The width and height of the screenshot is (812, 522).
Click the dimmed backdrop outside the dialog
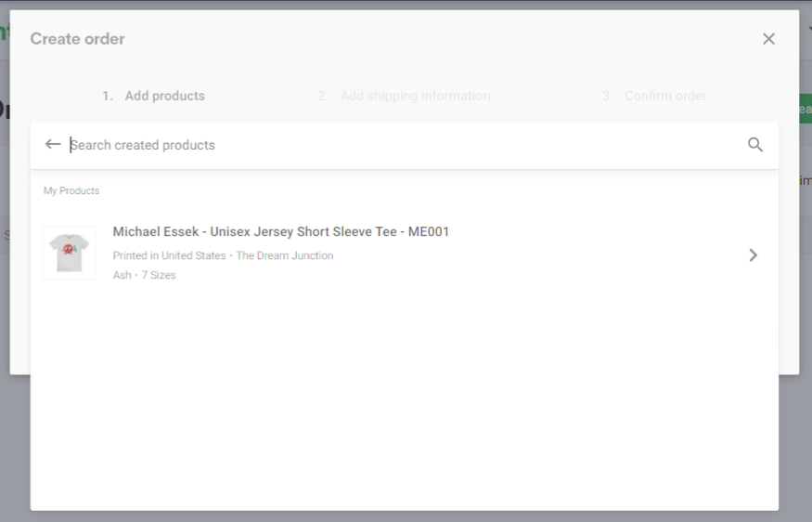[x=15, y=446]
